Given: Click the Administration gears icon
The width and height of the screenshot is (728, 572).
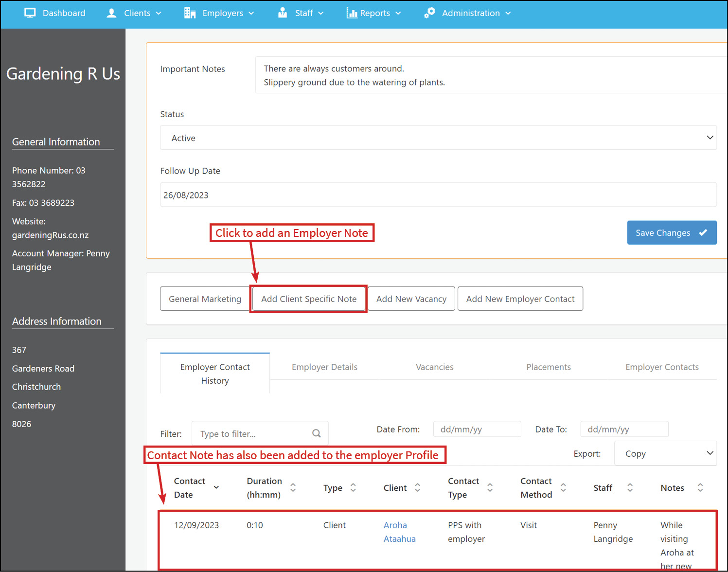Looking at the screenshot, I should click(x=429, y=13).
